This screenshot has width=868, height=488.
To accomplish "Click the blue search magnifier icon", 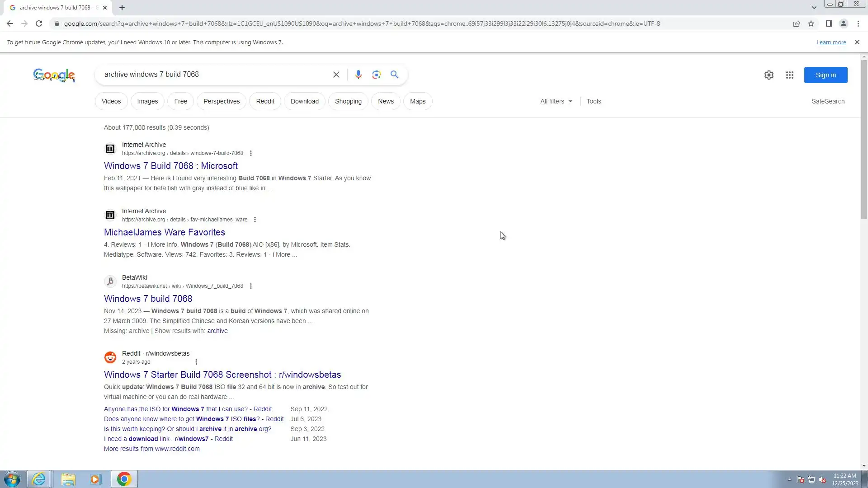I will [x=394, y=75].
